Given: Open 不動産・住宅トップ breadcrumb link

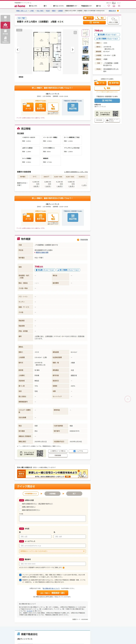Looking at the screenshot, I should point(21,11).
